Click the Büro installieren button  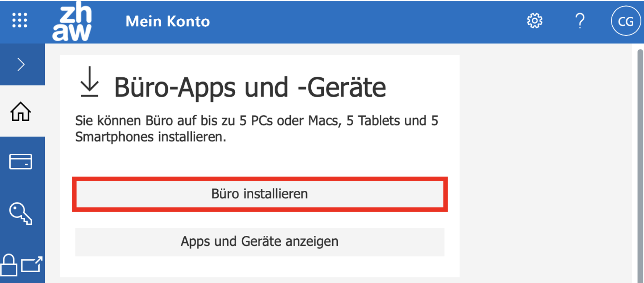[260, 194]
